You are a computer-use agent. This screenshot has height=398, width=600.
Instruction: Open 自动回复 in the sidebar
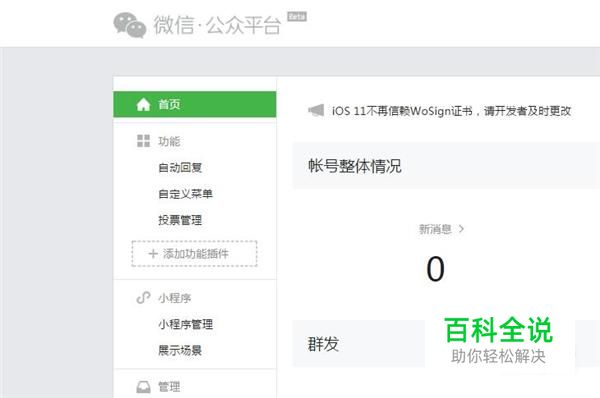[180, 167]
